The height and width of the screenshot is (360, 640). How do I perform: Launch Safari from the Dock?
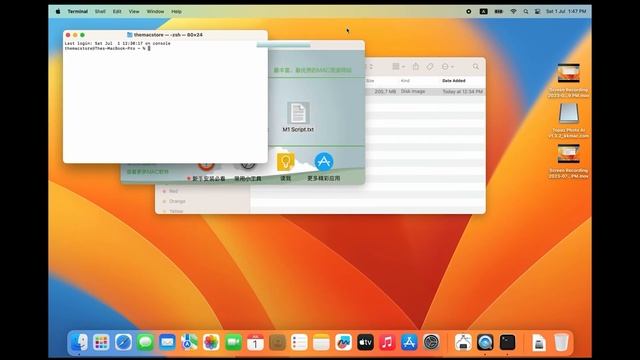(123, 342)
